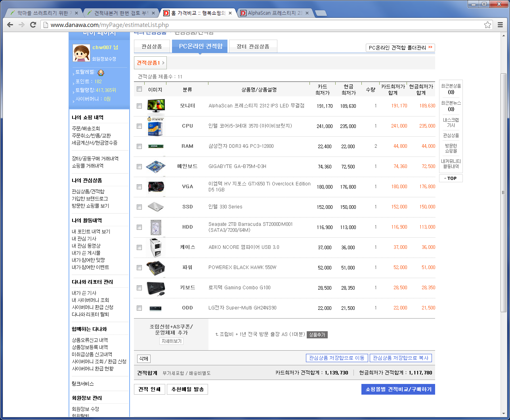This screenshot has width=510, height=420.
Task: Switch to the 견적내본거 browser tab
Action: (121, 13)
